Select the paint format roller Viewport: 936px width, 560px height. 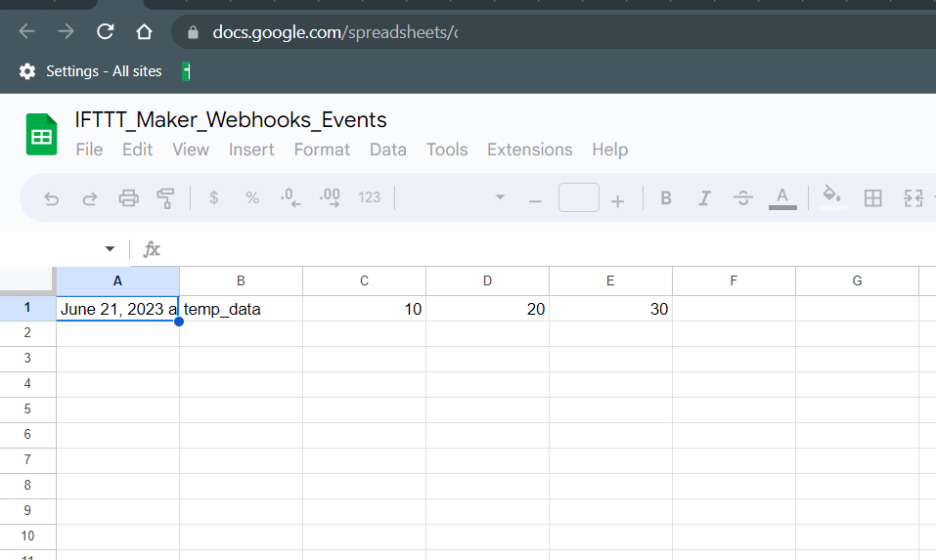click(165, 198)
